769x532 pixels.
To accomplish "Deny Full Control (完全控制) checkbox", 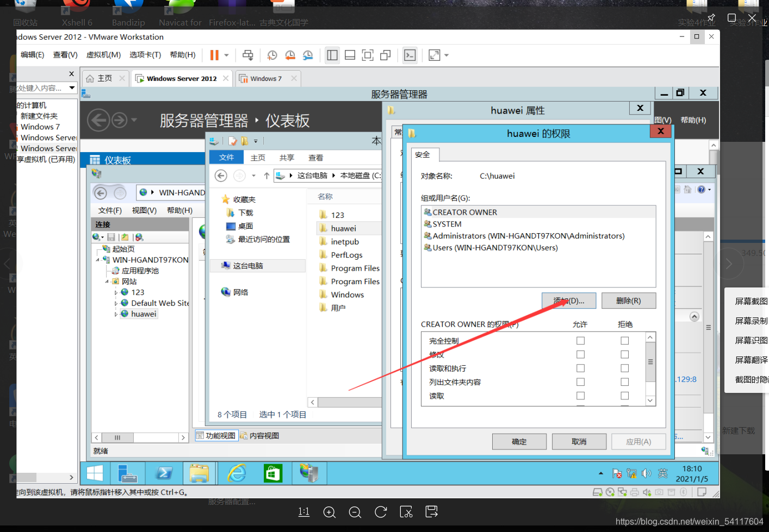I will point(624,341).
